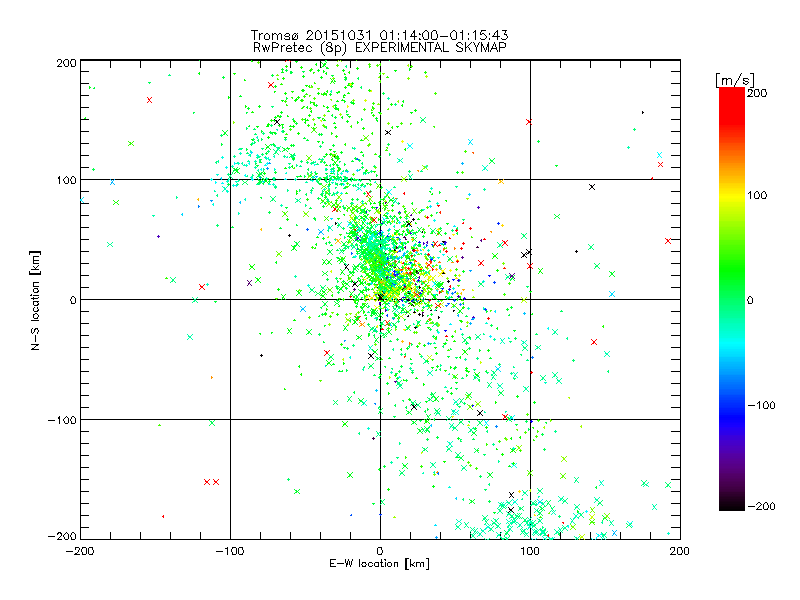This screenshot has height=600, width=800.
Task: Click the colorbar tick label '-100'
Action: [x=761, y=405]
